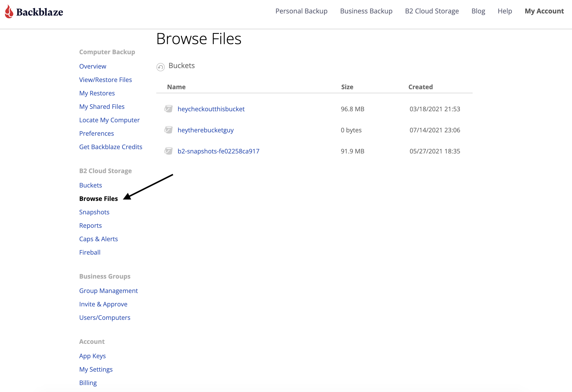
Task: Click the Browse Files page heading
Action: pos(199,39)
